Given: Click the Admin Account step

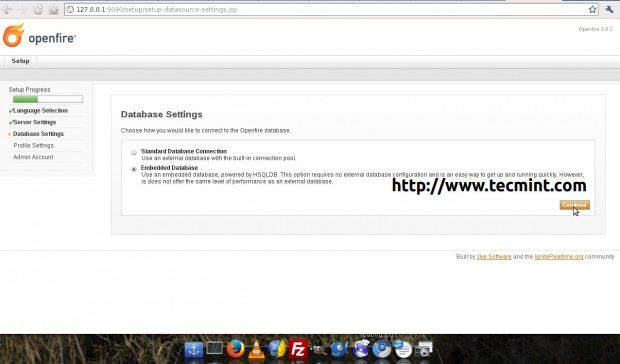Looking at the screenshot, I should click(33, 157).
